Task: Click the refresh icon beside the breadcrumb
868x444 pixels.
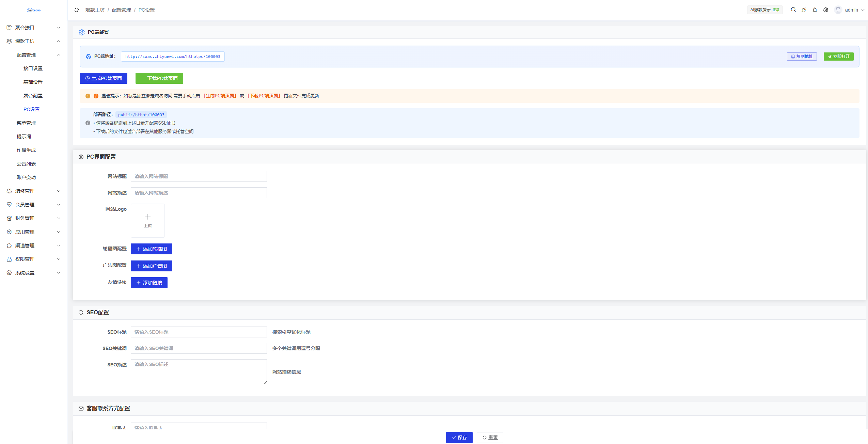Action: [77, 10]
